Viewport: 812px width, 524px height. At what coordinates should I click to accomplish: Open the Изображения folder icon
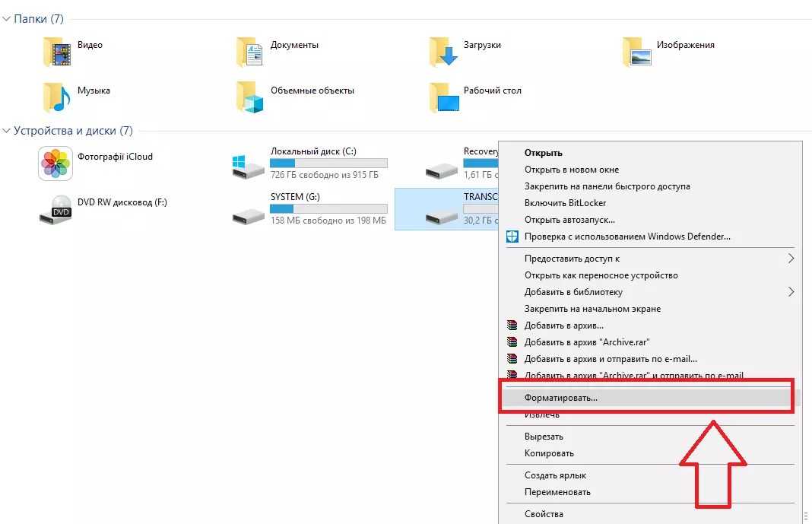click(x=636, y=52)
